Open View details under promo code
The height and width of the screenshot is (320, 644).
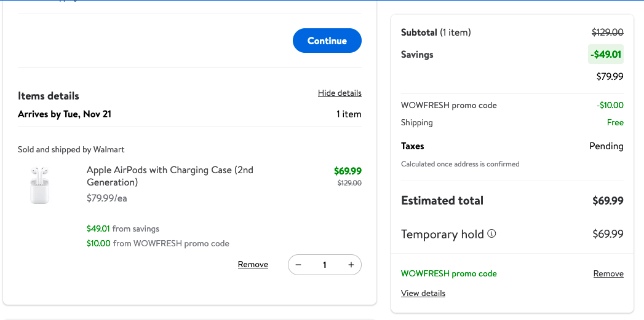click(x=423, y=294)
